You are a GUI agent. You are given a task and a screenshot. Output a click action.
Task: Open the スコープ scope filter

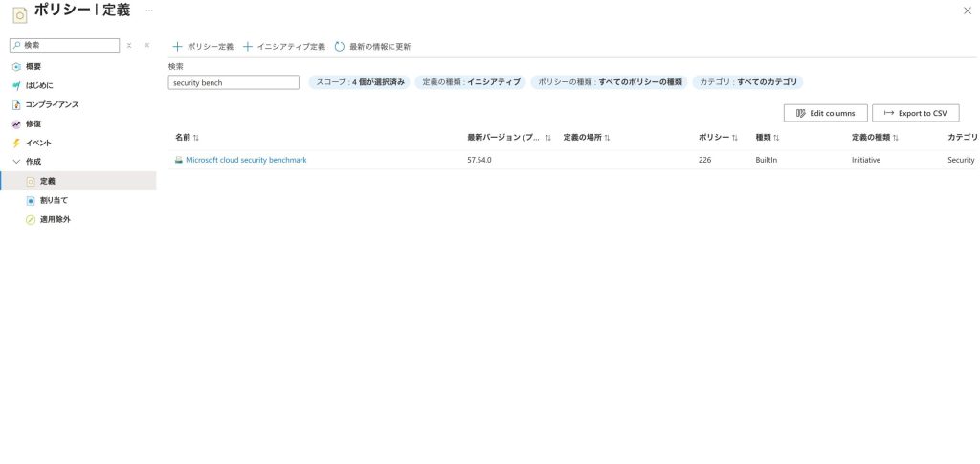[x=360, y=82]
